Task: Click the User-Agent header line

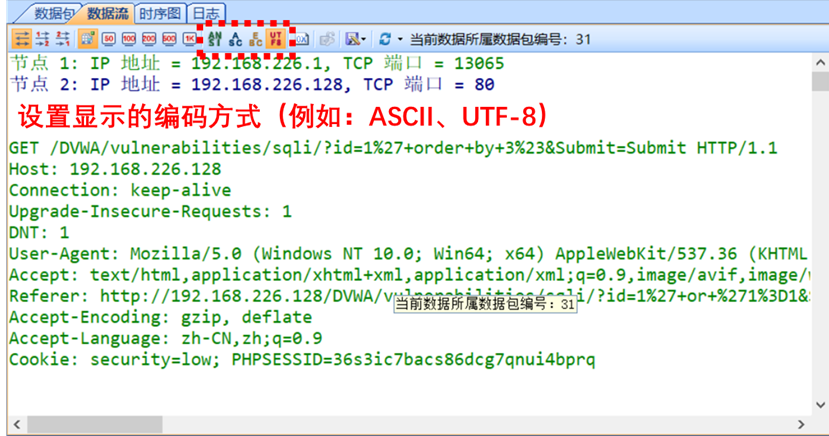Action: tap(409, 254)
